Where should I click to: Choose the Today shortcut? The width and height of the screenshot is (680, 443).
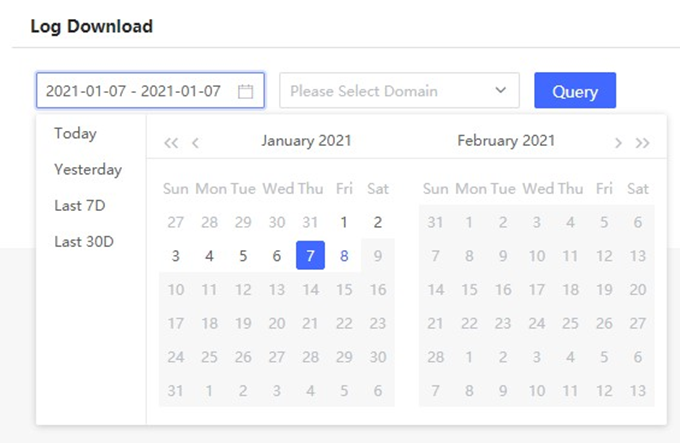point(75,133)
